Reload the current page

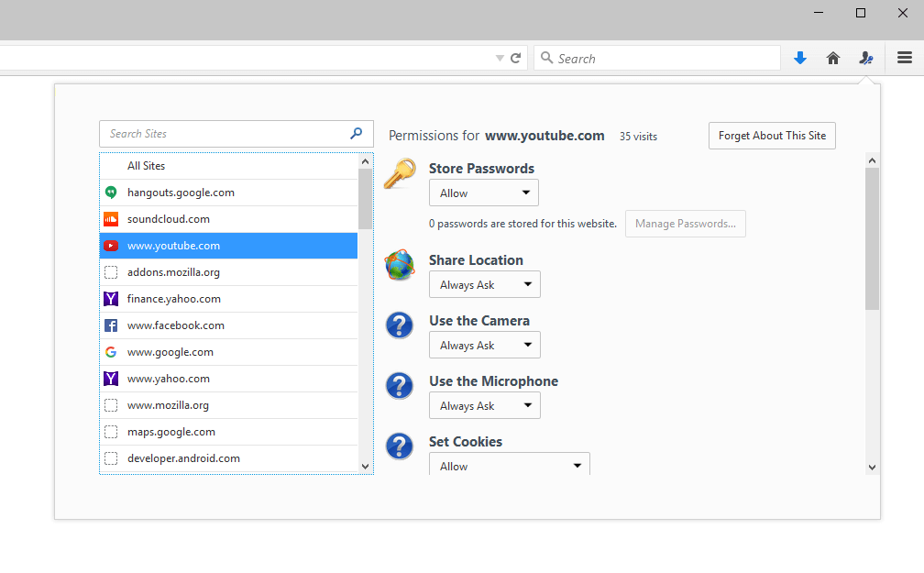point(515,58)
